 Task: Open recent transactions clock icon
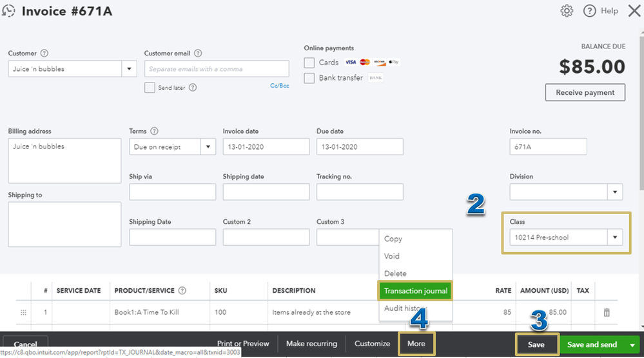click(x=8, y=11)
